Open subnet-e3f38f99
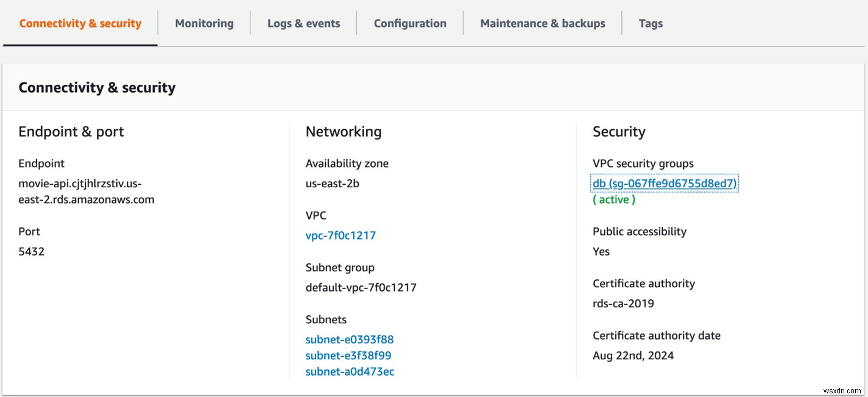Screen dimensions: 868x397 tap(348, 356)
